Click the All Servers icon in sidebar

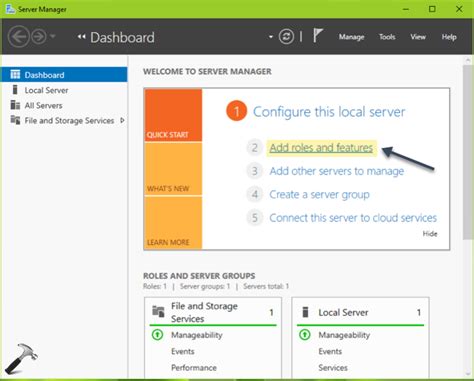pos(15,105)
